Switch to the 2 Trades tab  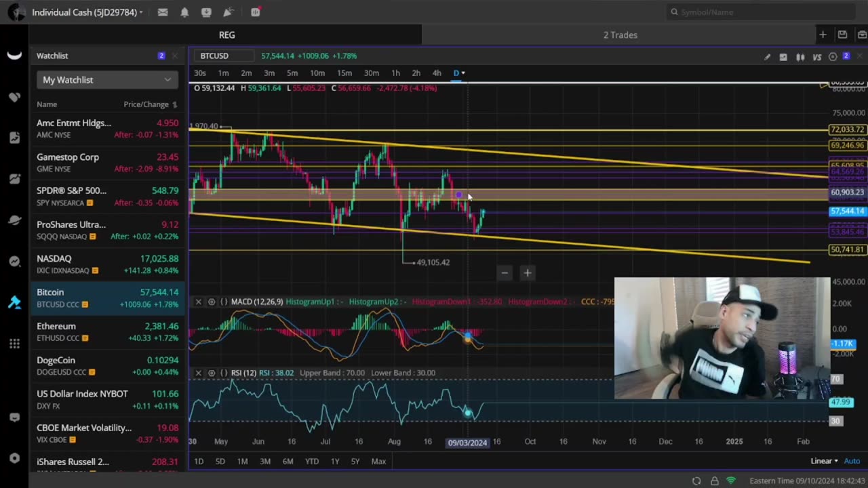tap(620, 35)
